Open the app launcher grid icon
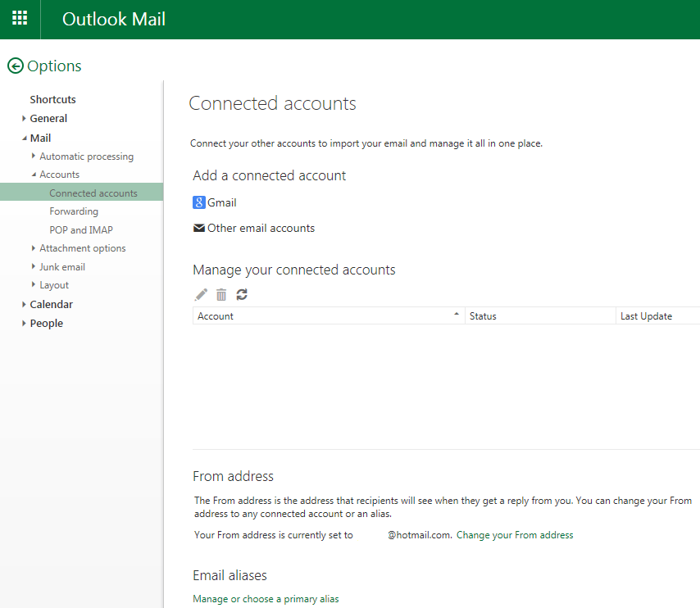Screen dimensions: 700x608 coord(20,18)
